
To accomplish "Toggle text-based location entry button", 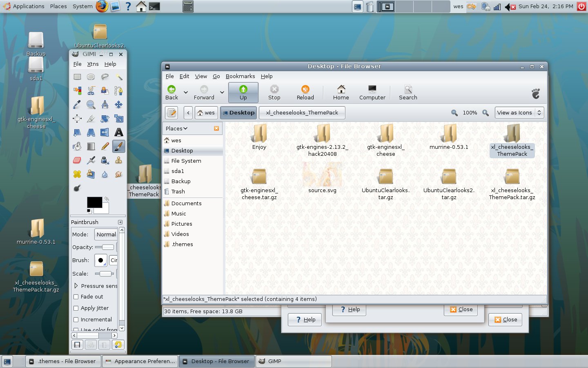I will coord(172,113).
